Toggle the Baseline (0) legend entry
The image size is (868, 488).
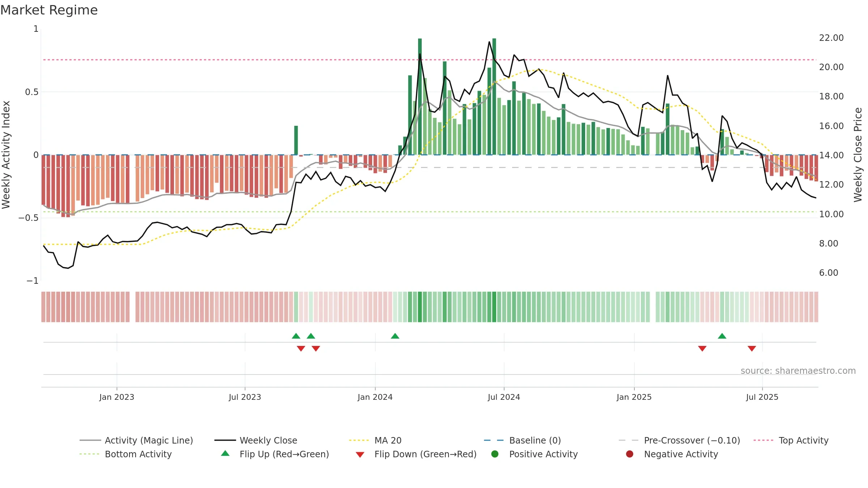click(x=522, y=440)
